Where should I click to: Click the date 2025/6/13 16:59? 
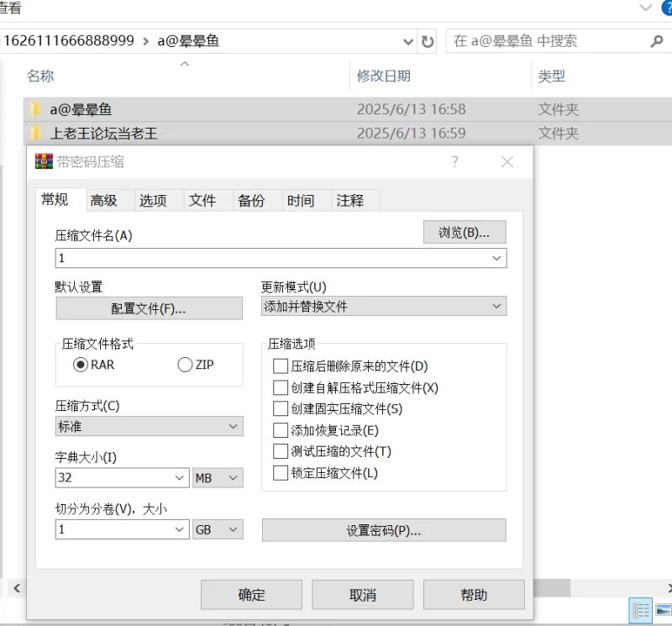point(411,134)
